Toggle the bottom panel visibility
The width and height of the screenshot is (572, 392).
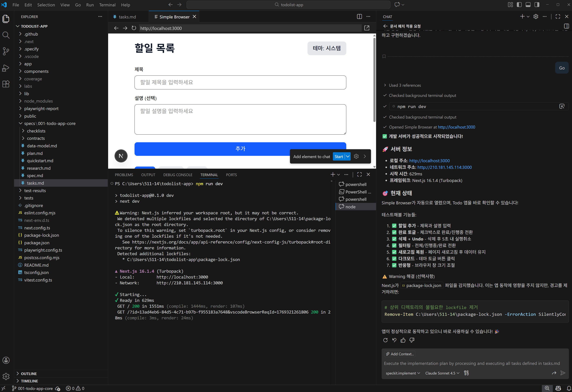pos(528,5)
